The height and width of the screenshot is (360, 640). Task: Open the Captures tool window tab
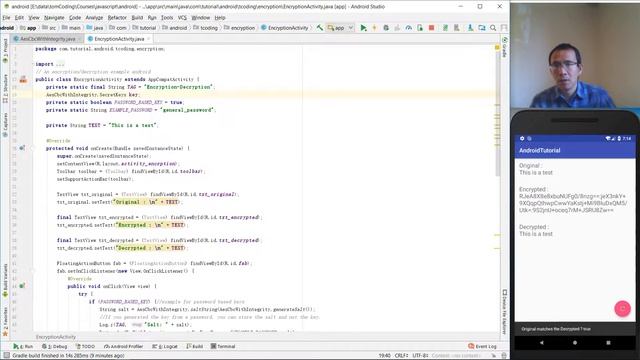5,125
